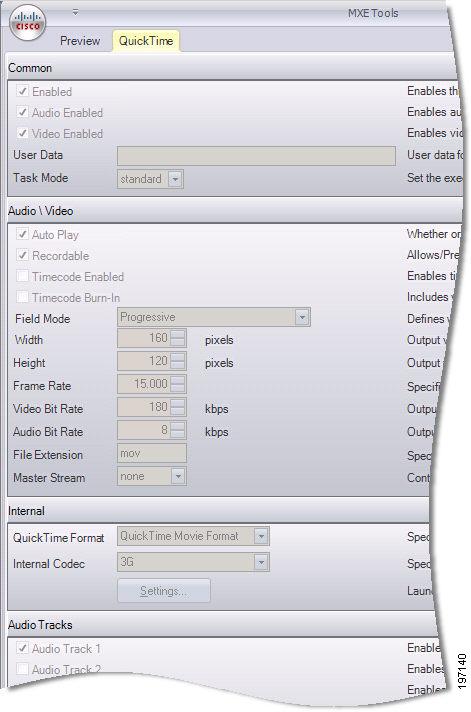Click the Field Mode label
Viewport: 471px width, 712px height.
43,319
